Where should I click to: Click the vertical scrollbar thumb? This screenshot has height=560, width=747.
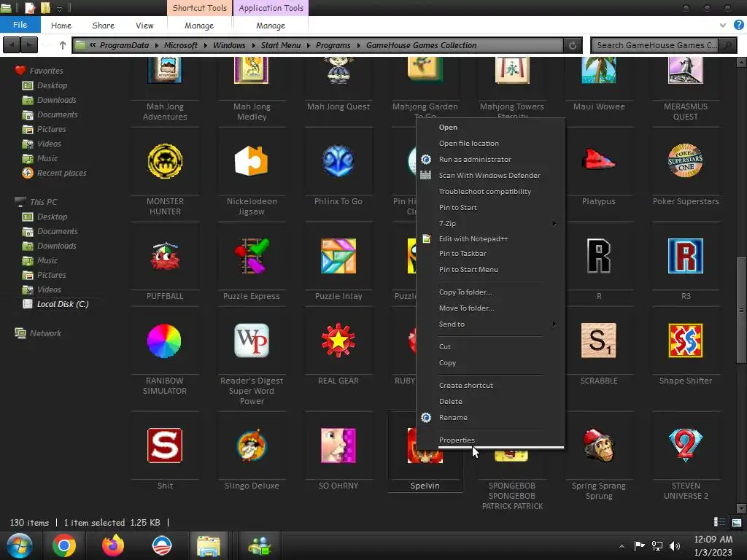(x=741, y=310)
